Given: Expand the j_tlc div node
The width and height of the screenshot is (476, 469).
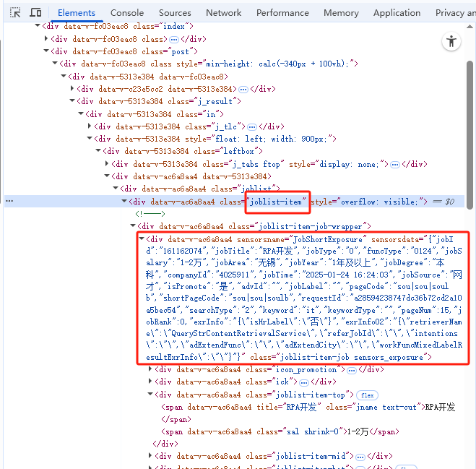Looking at the screenshot, I should coord(90,126).
